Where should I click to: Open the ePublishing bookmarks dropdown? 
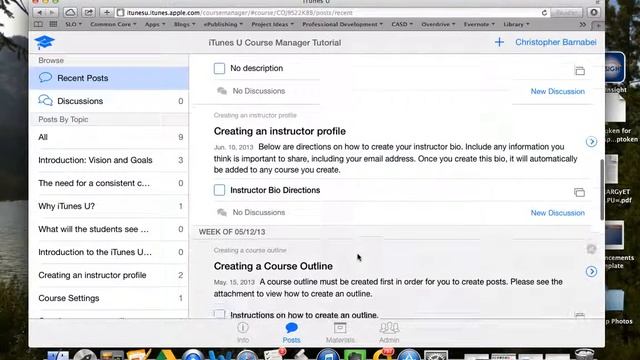223,24
